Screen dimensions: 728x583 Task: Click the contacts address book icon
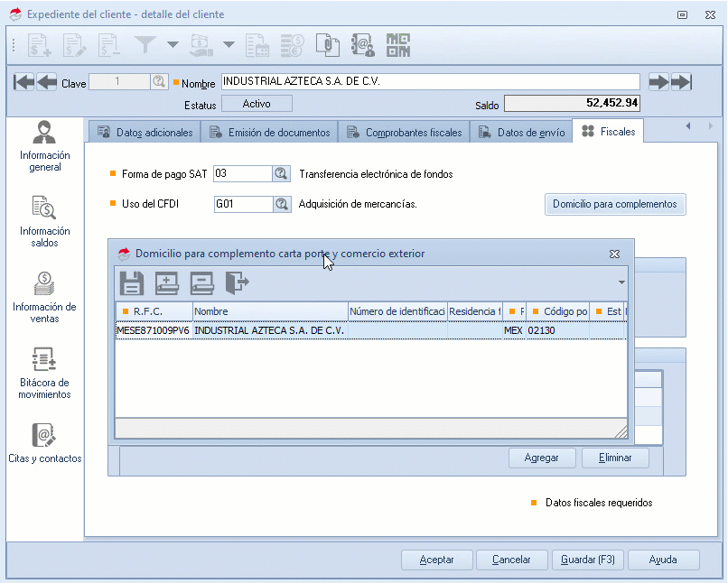coord(362,45)
